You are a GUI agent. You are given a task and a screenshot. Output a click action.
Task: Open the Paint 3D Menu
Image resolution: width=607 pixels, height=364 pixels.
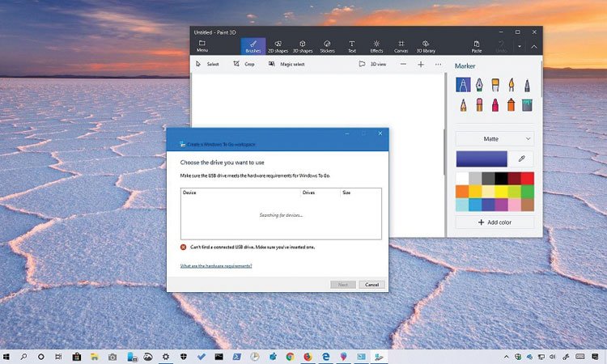point(202,46)
